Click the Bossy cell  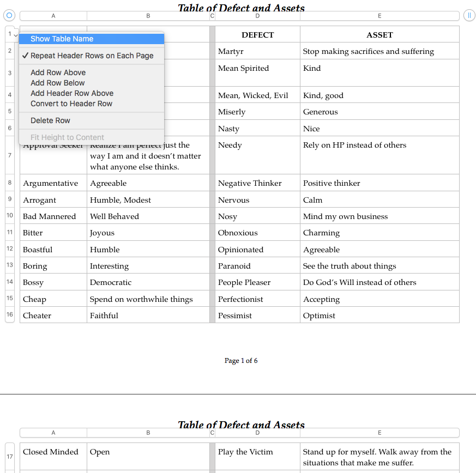(53, 282)
